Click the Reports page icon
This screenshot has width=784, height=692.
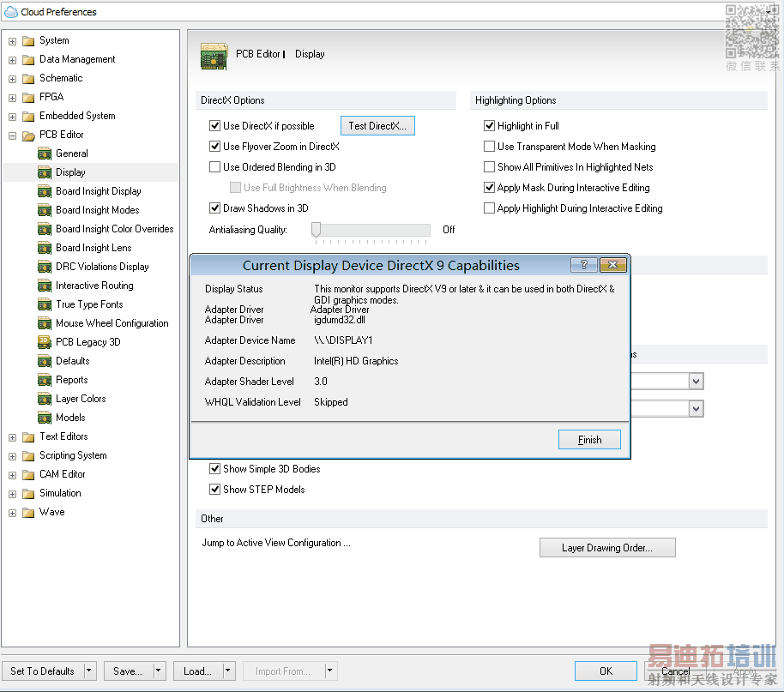[x=45, y=380]
